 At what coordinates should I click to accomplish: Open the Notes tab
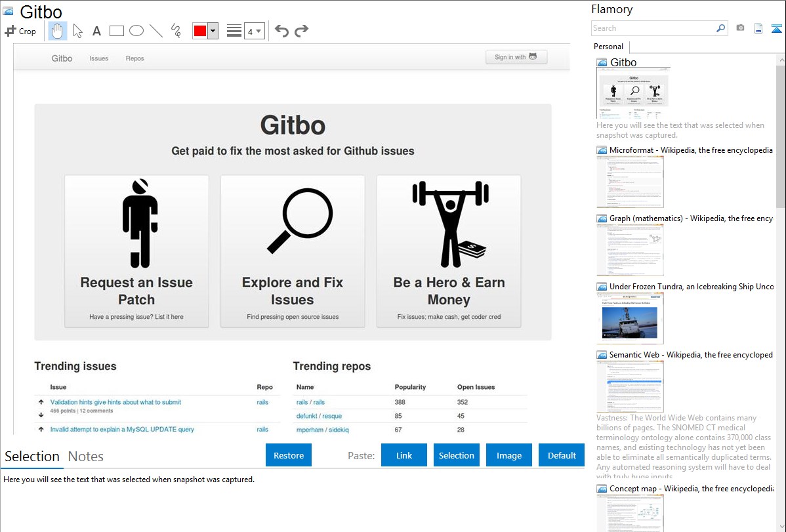(x=86, y=457)
